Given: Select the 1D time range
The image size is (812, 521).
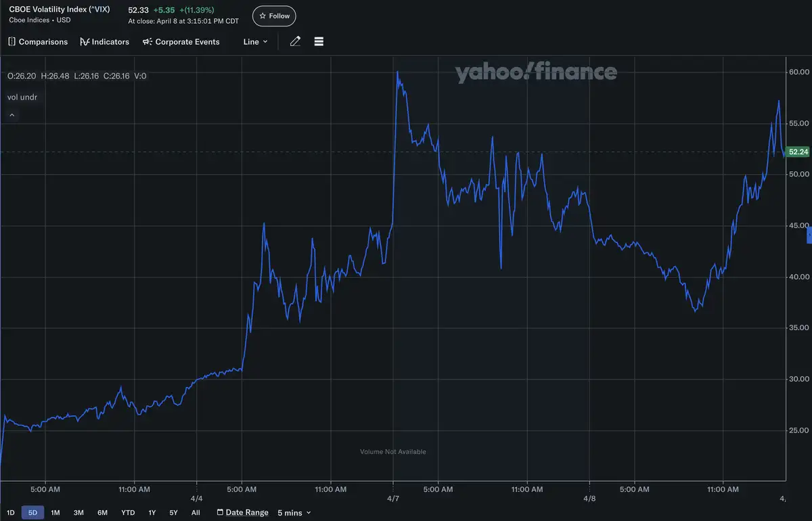Looking at the screenshot, I should tap(11, 513).
